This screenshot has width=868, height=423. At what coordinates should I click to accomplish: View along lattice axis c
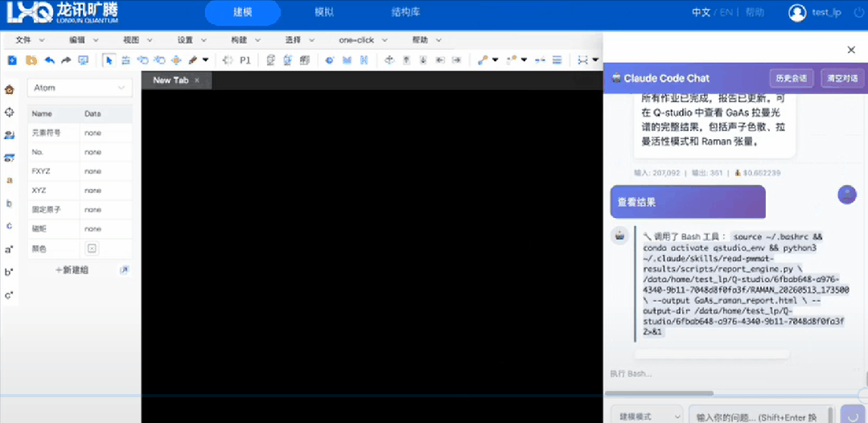tap(10, 226)
